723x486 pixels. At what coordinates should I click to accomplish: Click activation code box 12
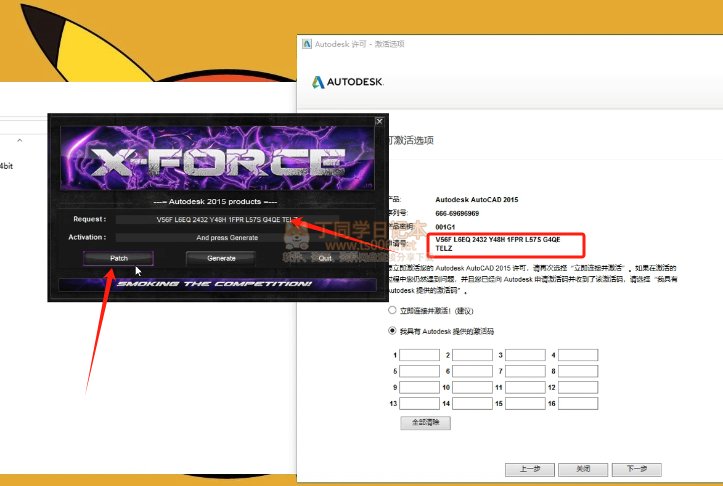point(578,387)
